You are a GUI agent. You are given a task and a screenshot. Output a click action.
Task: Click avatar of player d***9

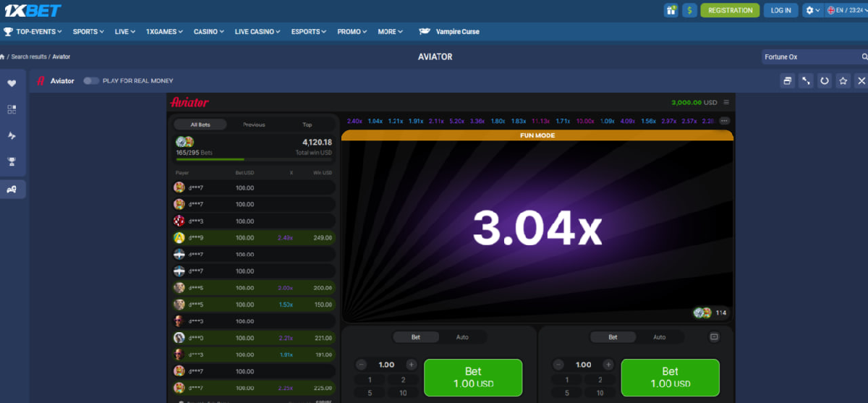point(179,237)
